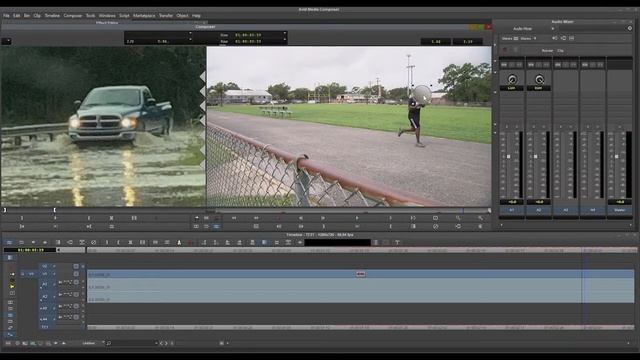Toggle the V2 track monitor icon
640x360 pixels.
[76, 266]
